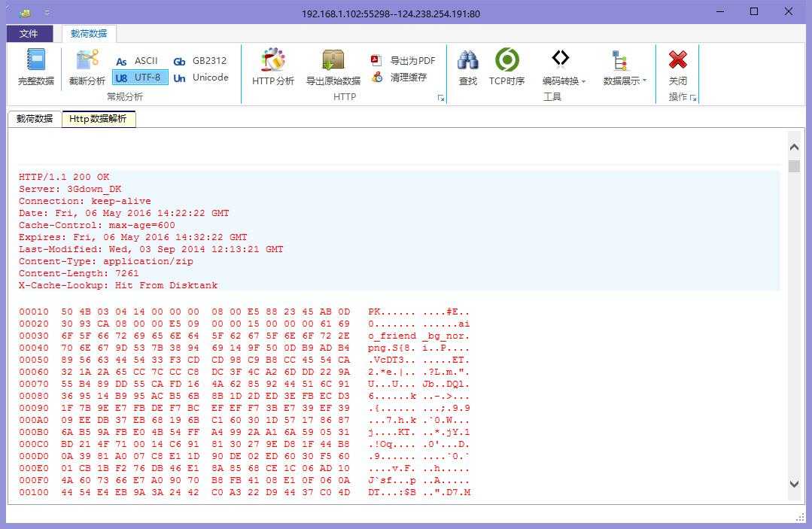Open quick access toolbar customize arrow

(x=47, y=12)
